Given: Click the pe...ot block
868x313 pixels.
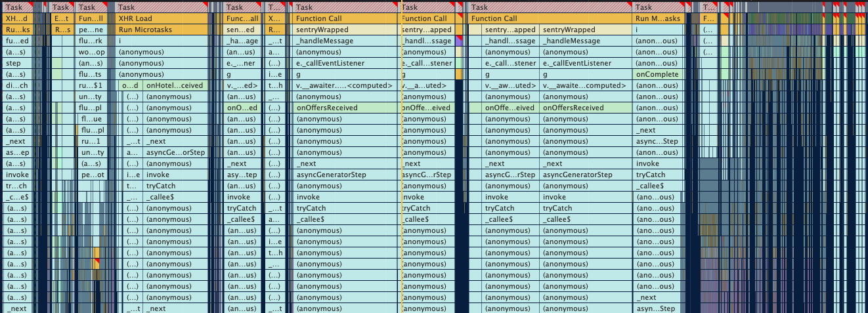Looking at the screenshot, I should tap(91, 175).
